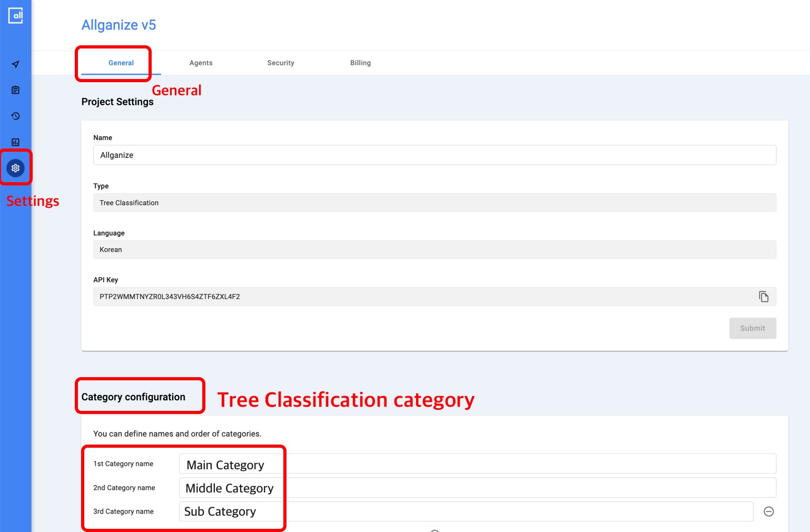Open the clipboard page in the sidebar
Image resolution: width=810 pixels, height=532 pixels.
point(16,90)
